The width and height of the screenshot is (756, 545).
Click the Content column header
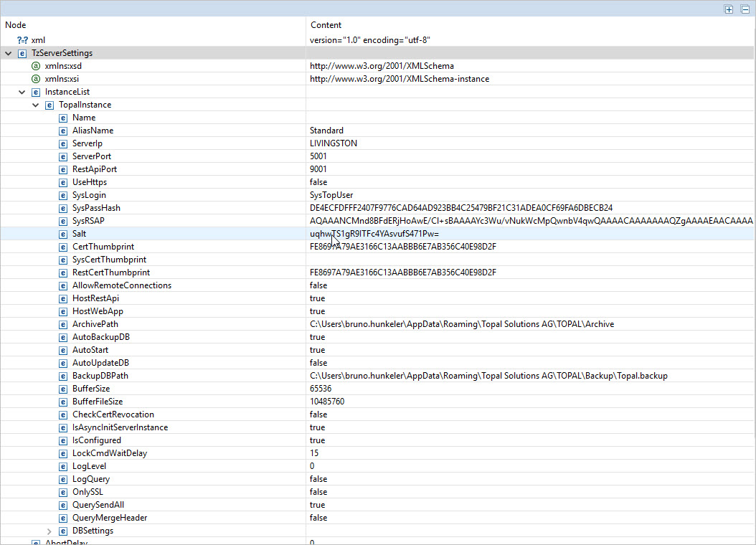tap(326, 25)
